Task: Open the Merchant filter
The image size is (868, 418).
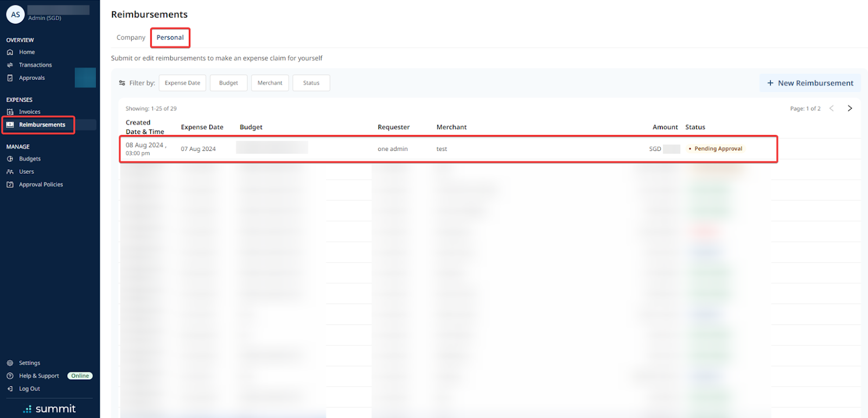Action: (270, 83)
